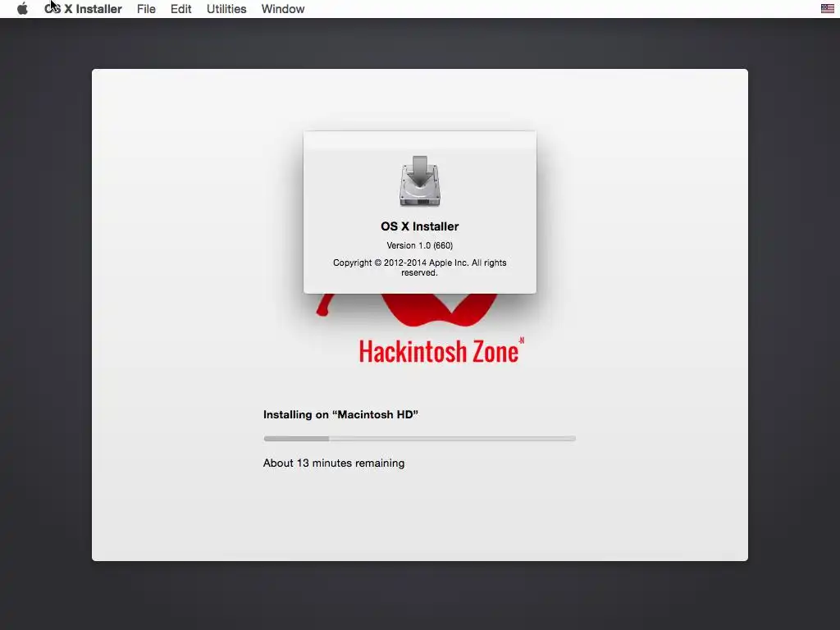Open the Utilities menu
The image size is (840, 630).
point(226,9)
